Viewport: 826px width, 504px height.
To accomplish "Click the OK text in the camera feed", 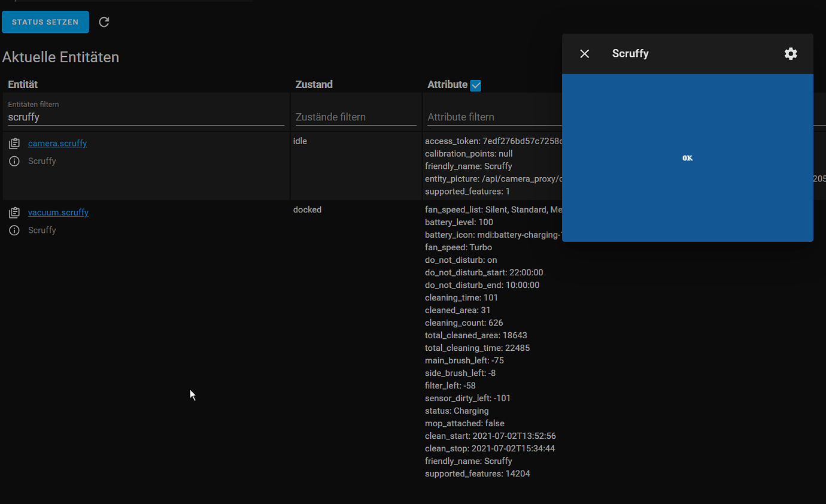I will 687,157.
